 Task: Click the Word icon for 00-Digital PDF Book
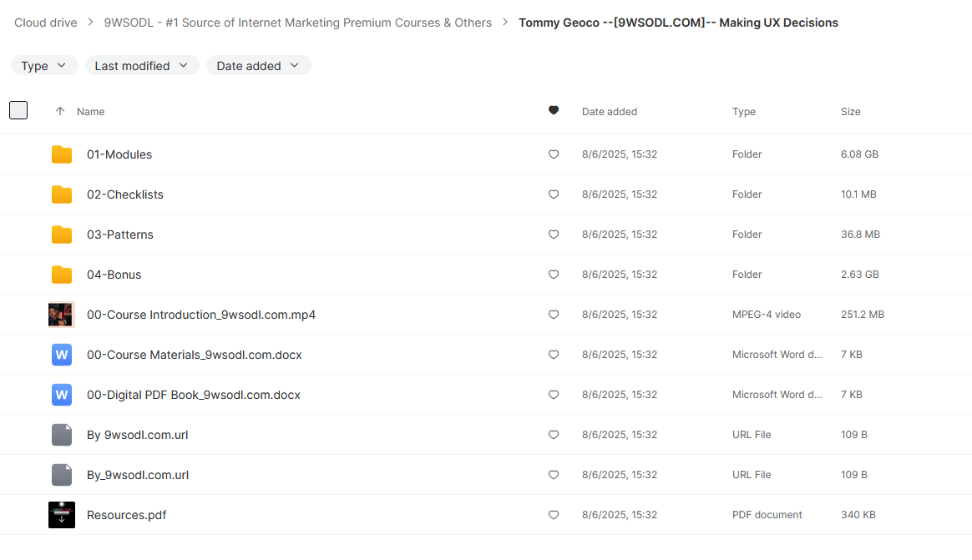click(62, 395)
